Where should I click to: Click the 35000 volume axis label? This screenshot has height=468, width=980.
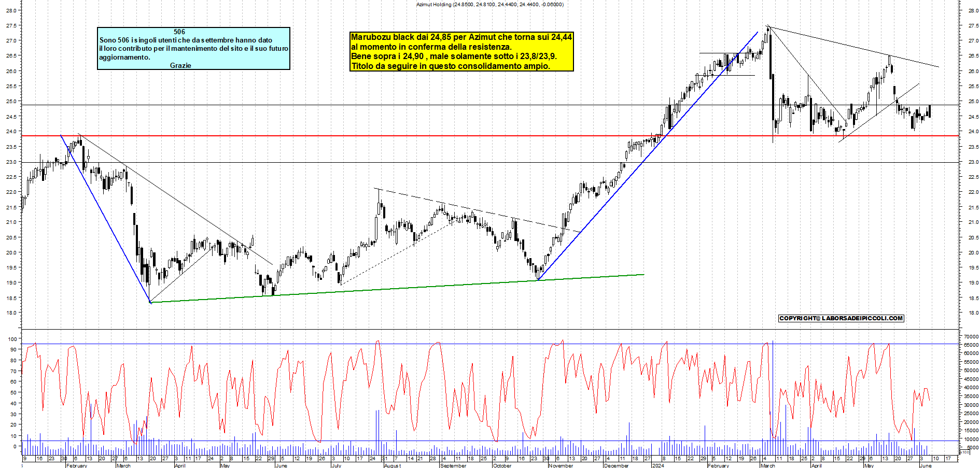click(x=971, y=396)
